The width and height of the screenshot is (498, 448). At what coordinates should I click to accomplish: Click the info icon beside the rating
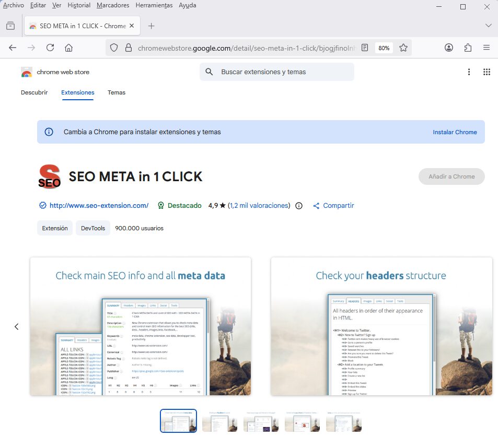tap(298, 206)
